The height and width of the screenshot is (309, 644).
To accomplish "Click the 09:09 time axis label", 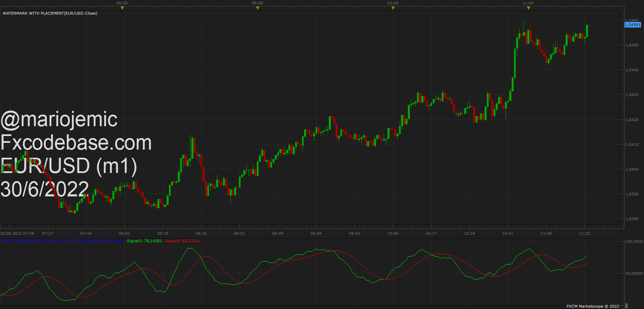I will coord(278,233).
